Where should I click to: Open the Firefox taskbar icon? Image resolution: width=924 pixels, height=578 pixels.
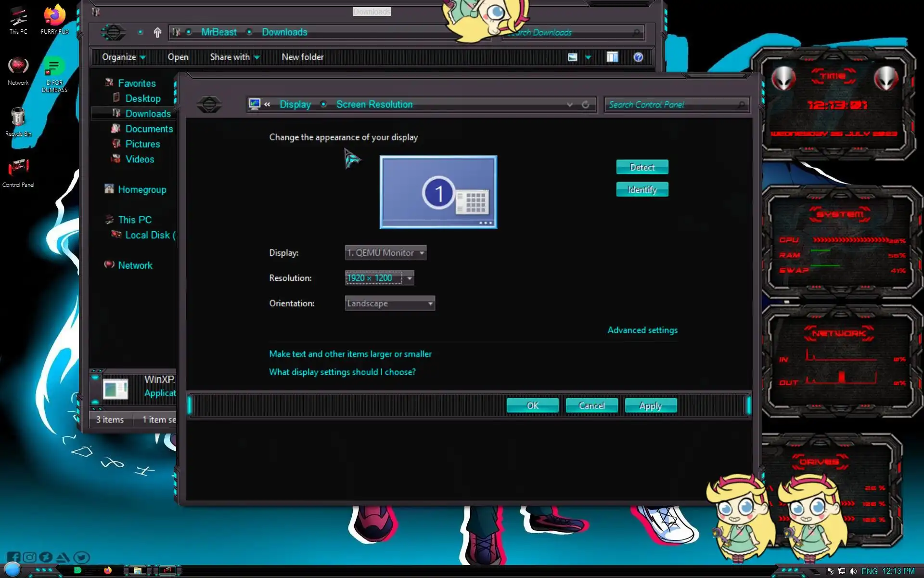coord(108,570)
